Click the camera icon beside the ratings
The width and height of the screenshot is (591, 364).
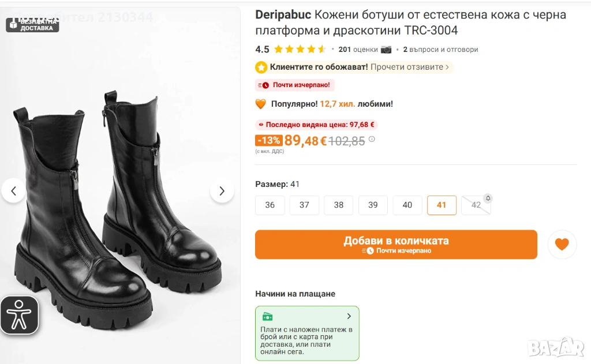(x=386, y=50)
